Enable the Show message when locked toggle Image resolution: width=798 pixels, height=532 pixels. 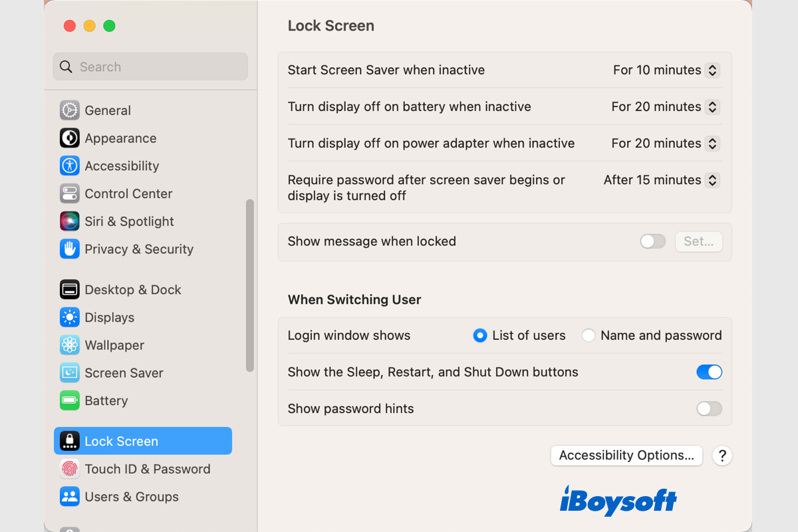point(652,241)
